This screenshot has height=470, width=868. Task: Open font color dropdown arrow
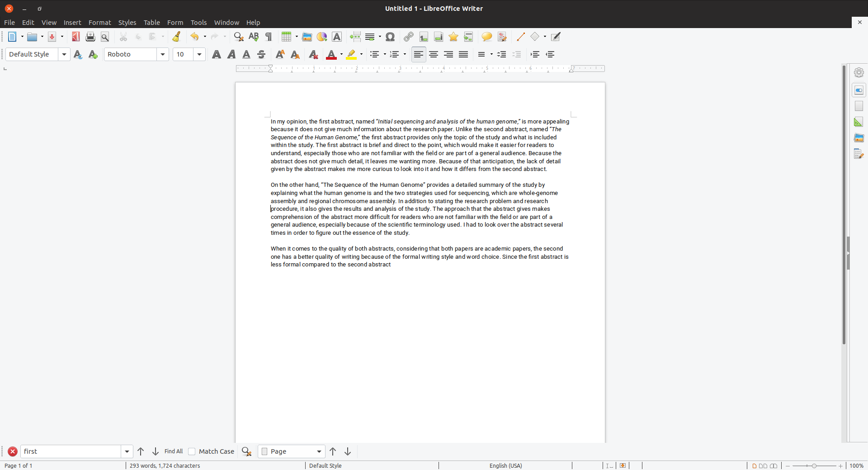pos(341,55)
